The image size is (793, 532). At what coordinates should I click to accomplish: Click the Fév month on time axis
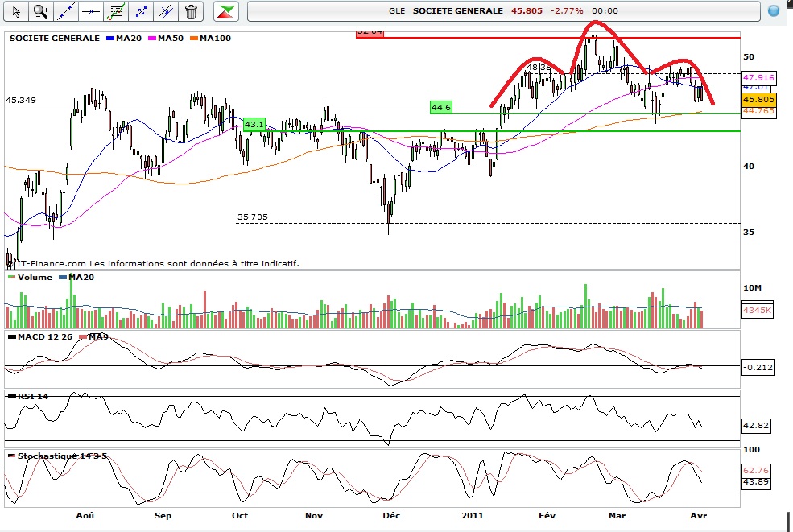pyautogui.click(x=547, y=515)
